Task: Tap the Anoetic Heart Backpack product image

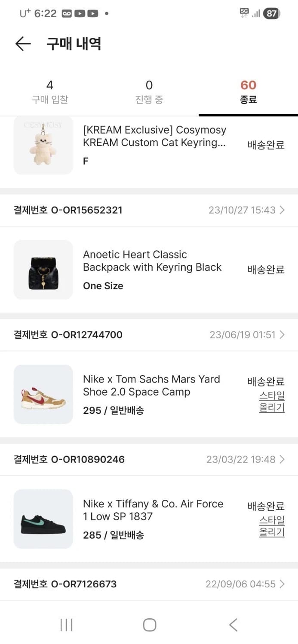Action: pyautogui.click(x=43, y=270)
